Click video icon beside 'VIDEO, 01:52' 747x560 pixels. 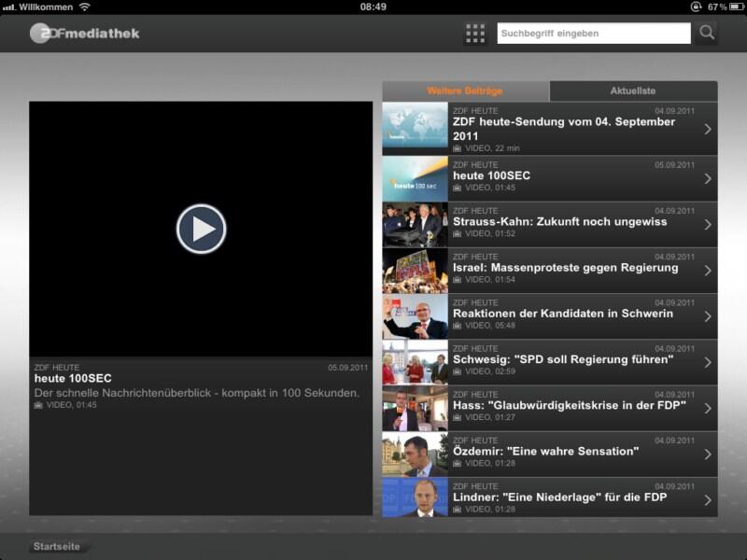pos(458,234)
